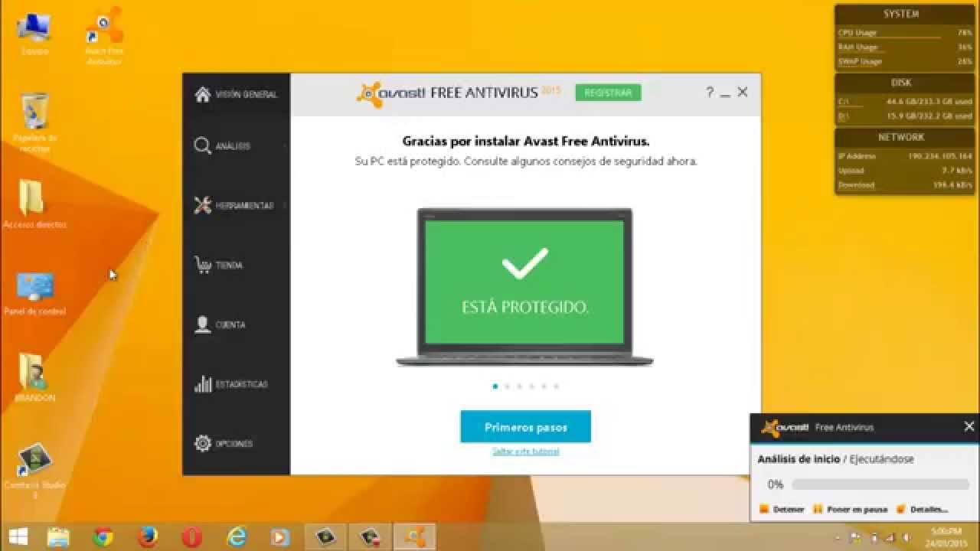Show hidden system tray icons arrow
This screenshot has height=551, width=980.
coord(838,538)
